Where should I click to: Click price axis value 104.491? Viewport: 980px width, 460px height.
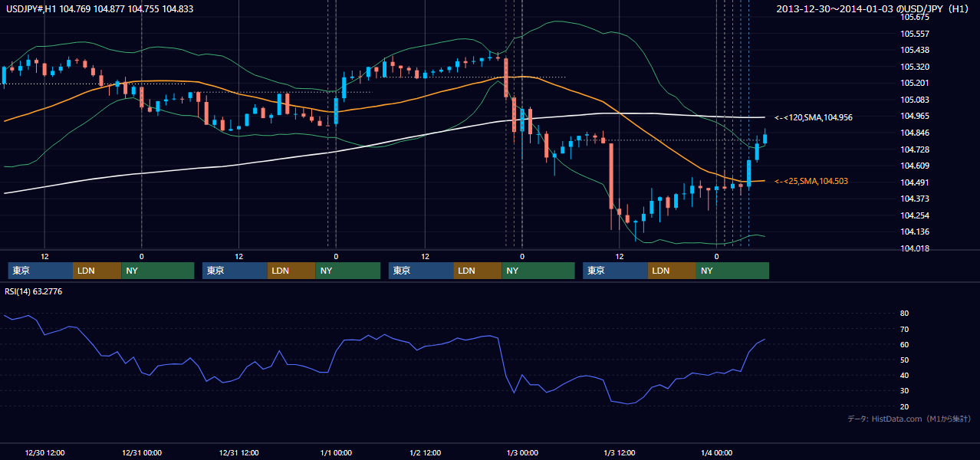(915, 182)
